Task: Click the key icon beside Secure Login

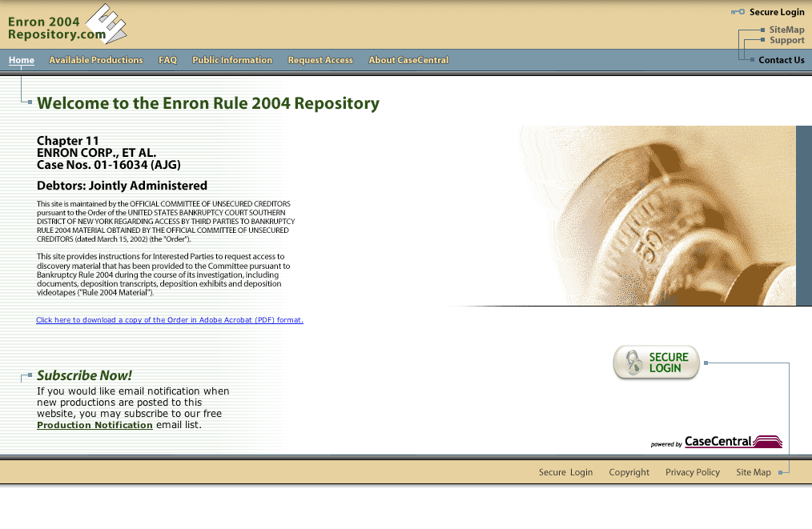Action: point(738,12)
